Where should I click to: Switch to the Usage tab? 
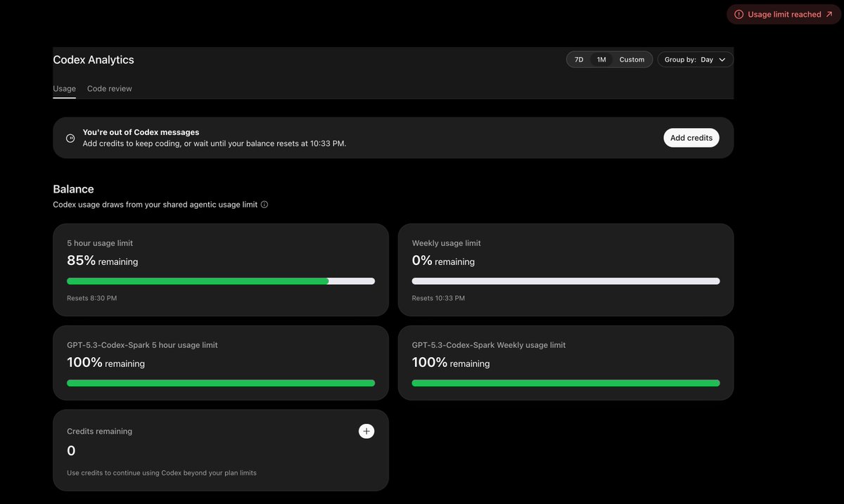(x=65, y=89)
